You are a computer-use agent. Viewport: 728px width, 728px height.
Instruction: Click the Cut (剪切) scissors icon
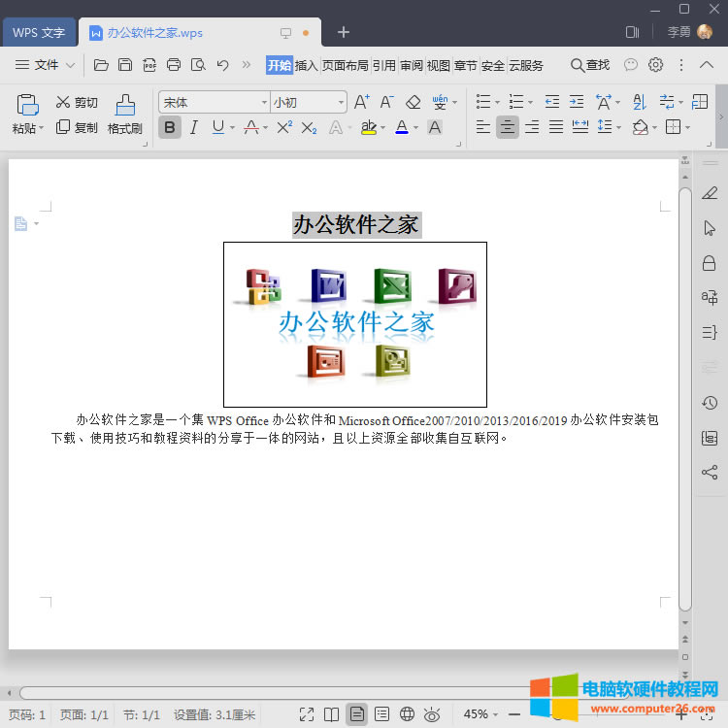[x=63, y=102]
